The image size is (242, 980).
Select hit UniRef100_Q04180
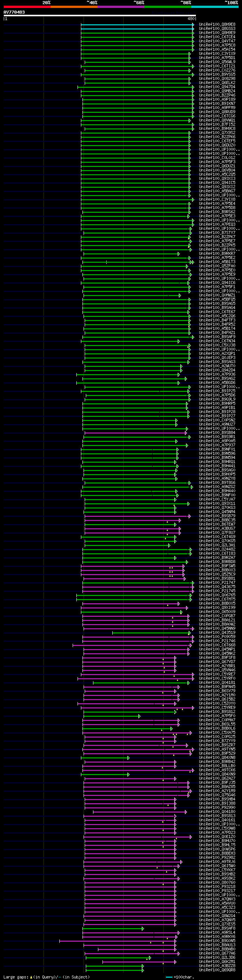point(217,812)
